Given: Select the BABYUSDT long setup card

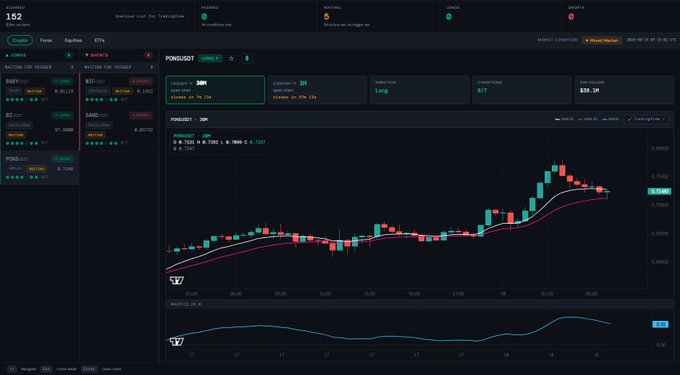Looking at the screenshot, I should click(39, 90).
